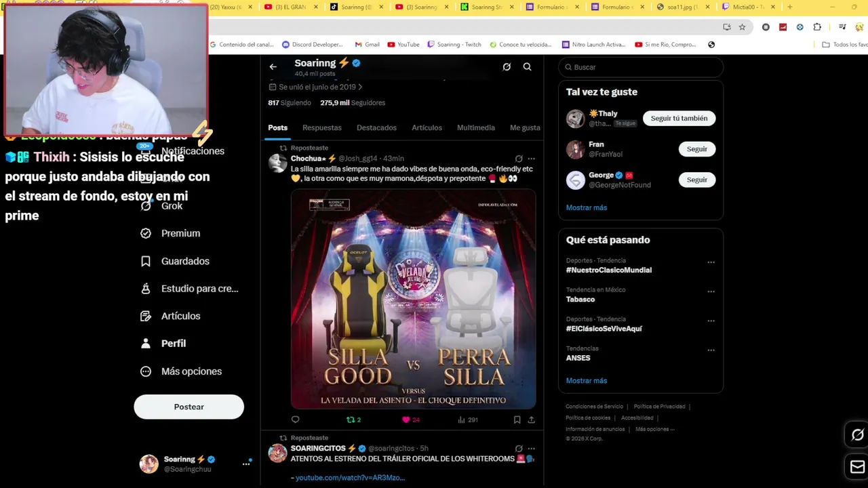
Task: Open Chrome extensions puzzle icon
Action: [817, 27]
